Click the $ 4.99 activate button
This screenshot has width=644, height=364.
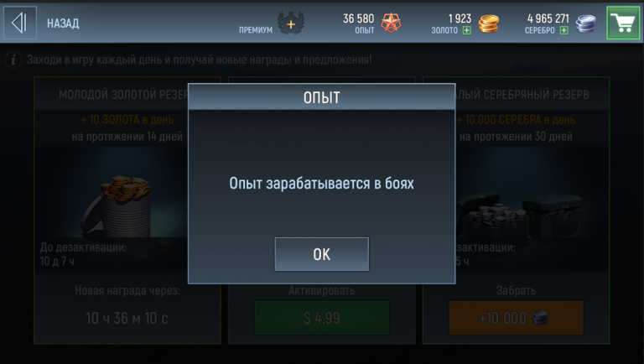322,318
